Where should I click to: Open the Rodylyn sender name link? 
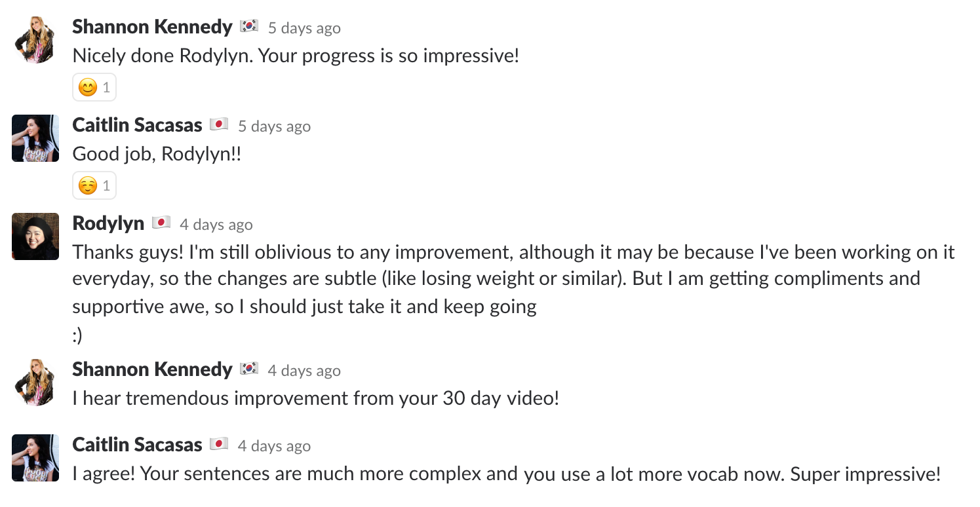click(x=108, y=223)
